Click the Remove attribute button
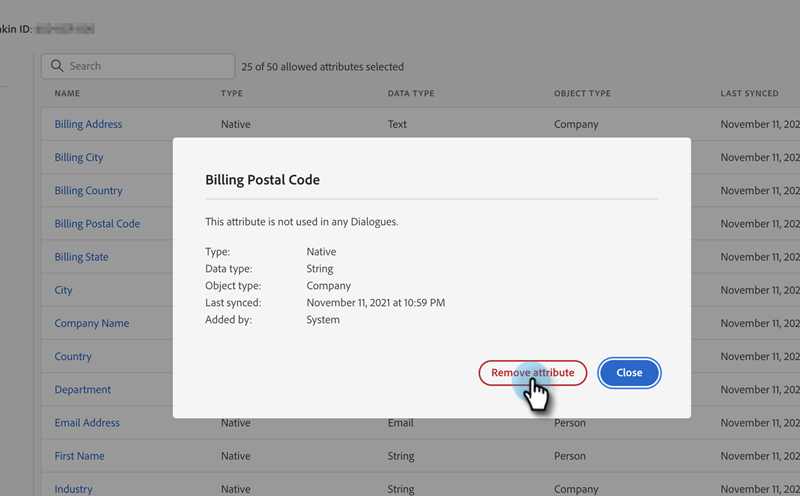This screenshot has width=800, height=496. pos(532,373)
